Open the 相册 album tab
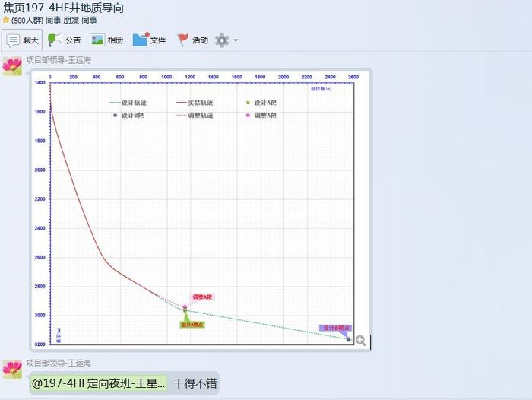The height and width of the screenshot is (400, 532). 107,40
